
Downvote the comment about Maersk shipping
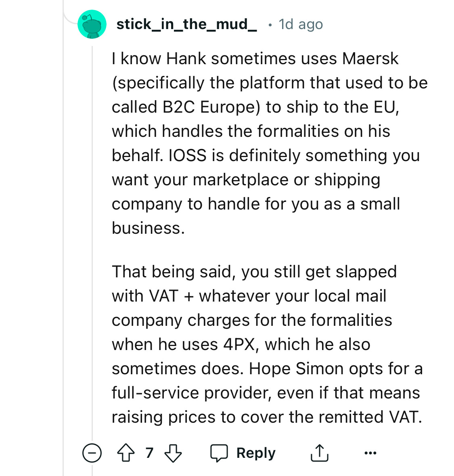pos(174,453)
